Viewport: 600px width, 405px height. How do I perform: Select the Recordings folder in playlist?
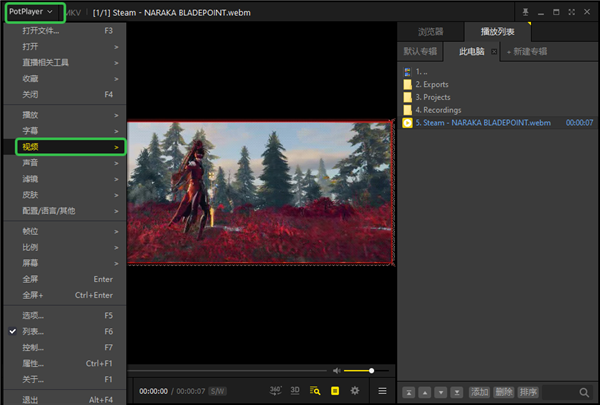pyautogui.click(x=437, y=110)
